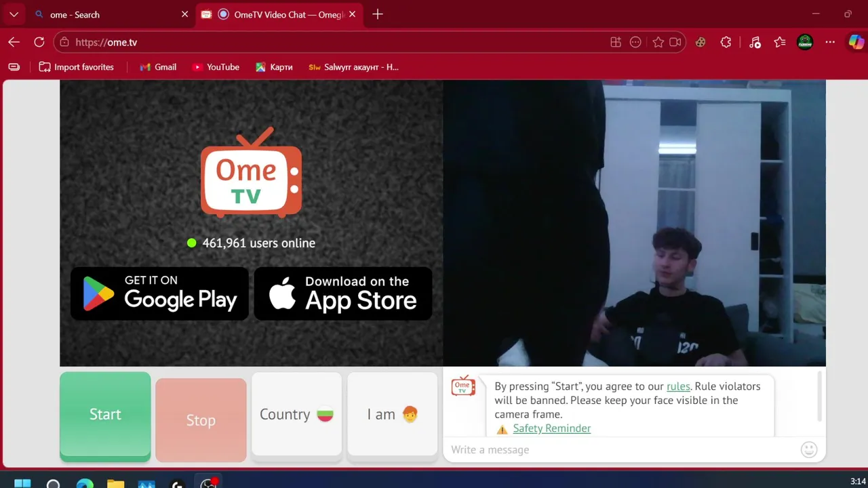Click the Stop chat button

tap(201, 420)
